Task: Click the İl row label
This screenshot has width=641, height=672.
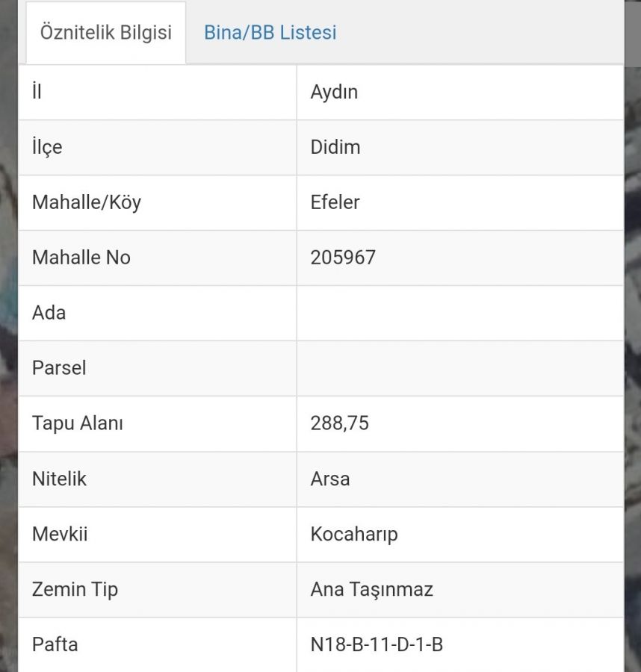Action: [x=37, y=91]
